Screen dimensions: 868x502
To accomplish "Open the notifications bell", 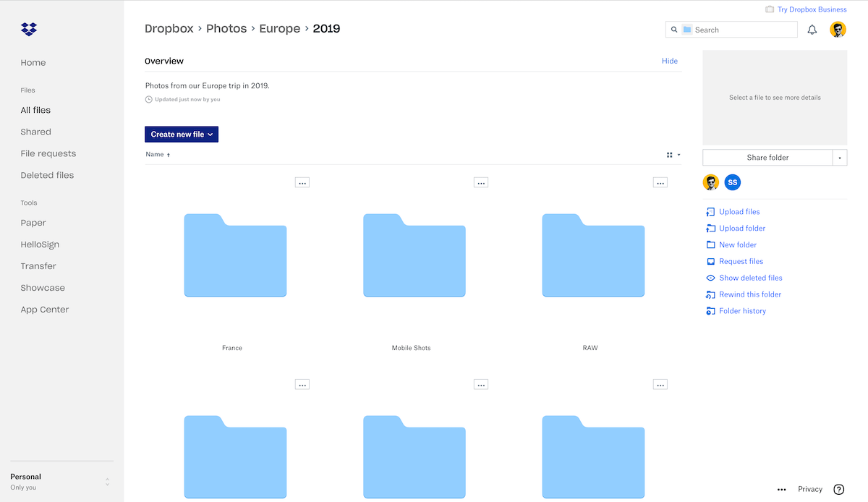I will 812,29.
